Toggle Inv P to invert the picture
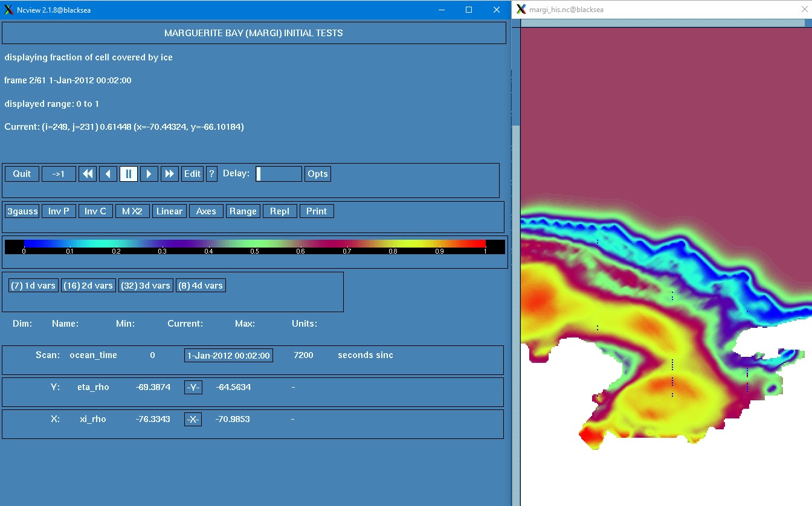 (x=59, y=211)
